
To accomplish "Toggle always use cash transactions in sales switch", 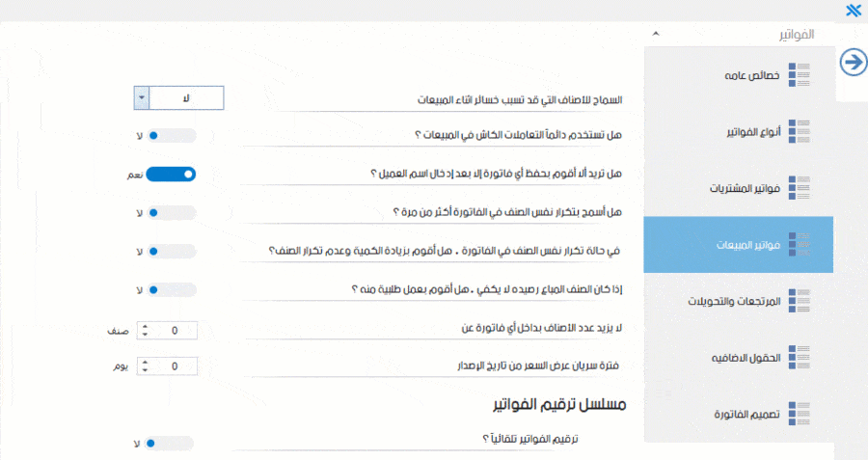I will coord(171,136).
